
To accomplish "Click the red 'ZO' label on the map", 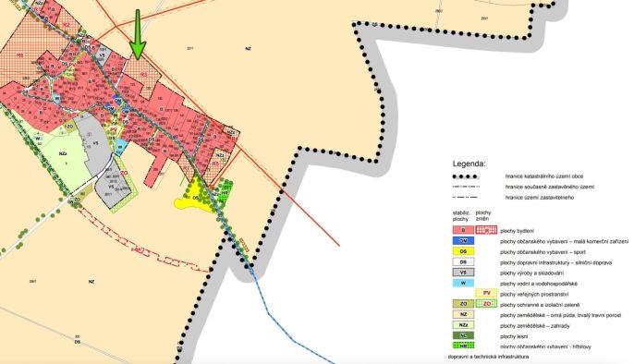I will tap(124, 173).
